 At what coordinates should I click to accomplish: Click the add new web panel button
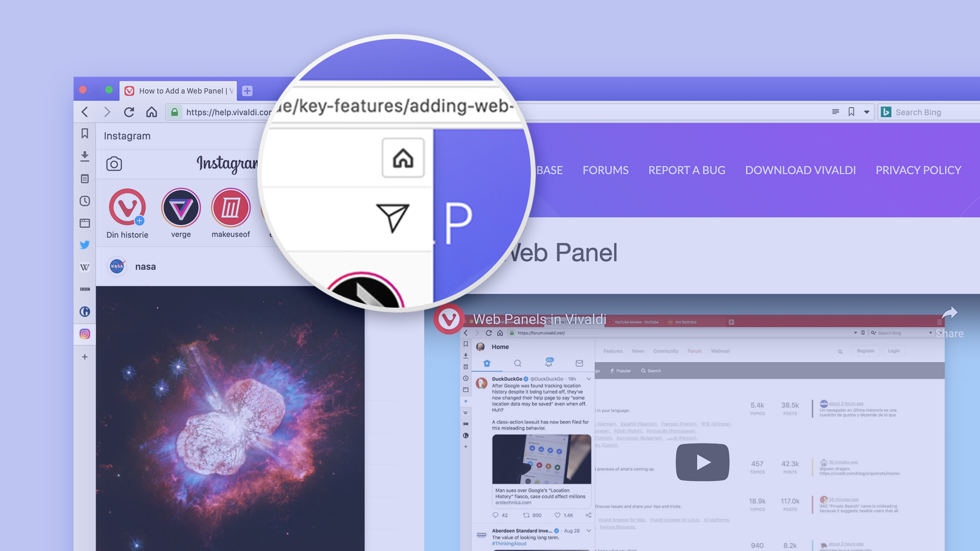click(x=85, y=357)
